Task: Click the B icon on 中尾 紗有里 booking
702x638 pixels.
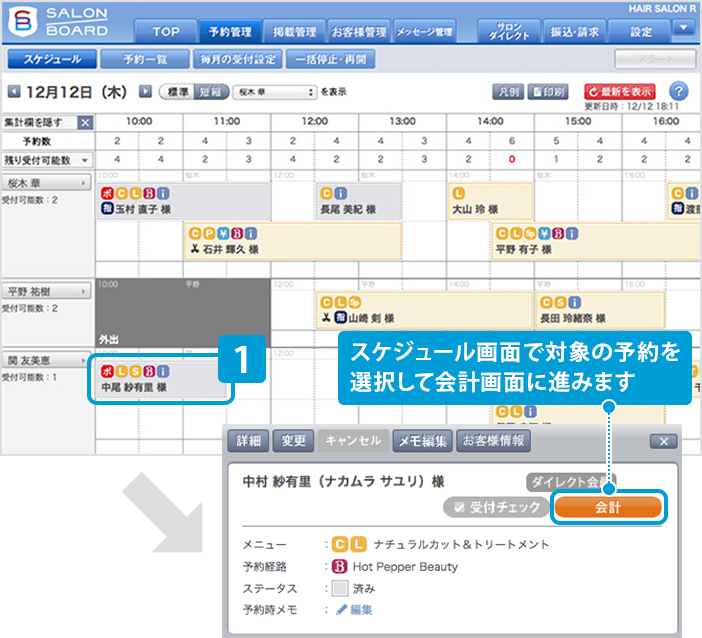Action: click(x=149, y=372)
